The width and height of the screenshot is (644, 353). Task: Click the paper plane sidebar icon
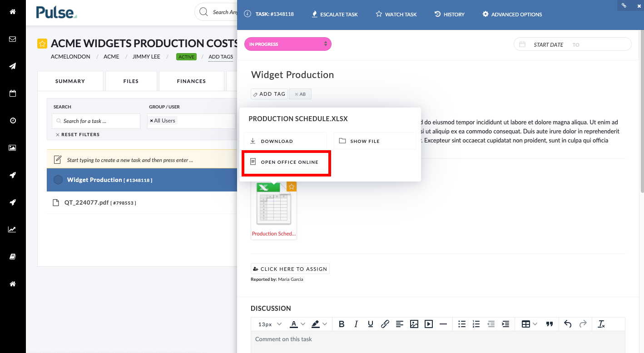13,66
